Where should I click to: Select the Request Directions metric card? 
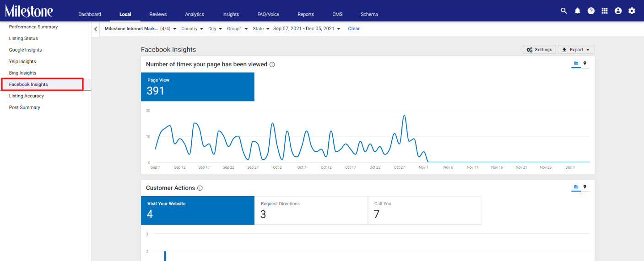[311, 210]
